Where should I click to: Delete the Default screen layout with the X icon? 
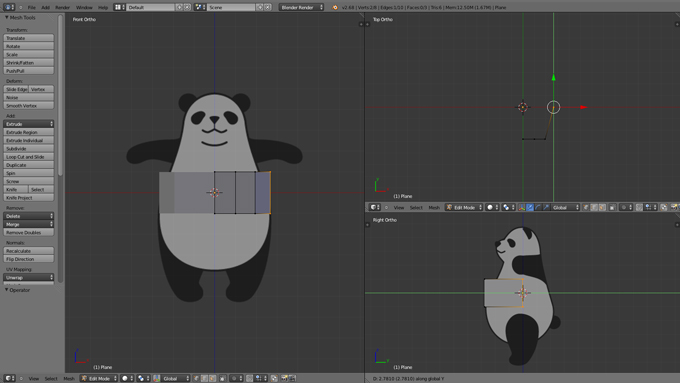187,7
